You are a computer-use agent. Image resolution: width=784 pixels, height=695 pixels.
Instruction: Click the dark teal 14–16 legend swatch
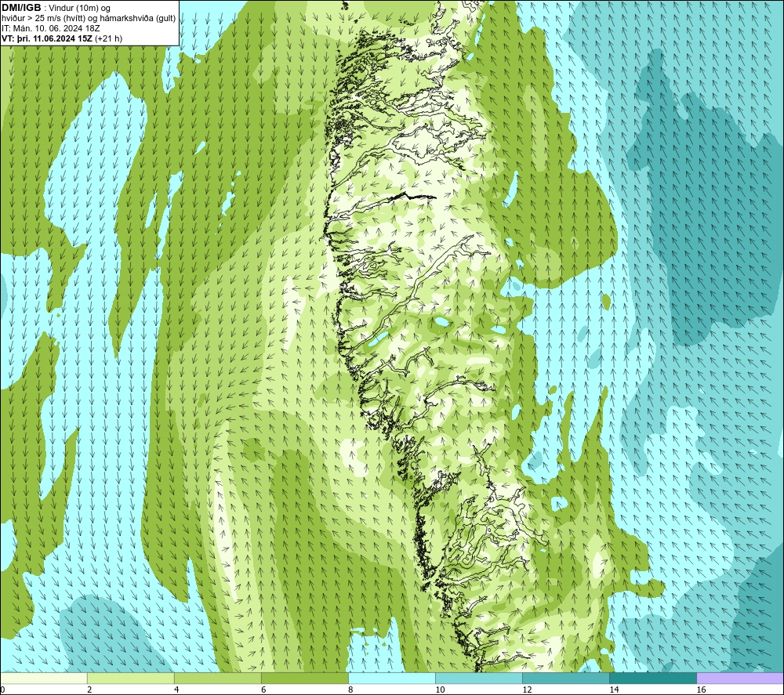(x=652, y=679)
